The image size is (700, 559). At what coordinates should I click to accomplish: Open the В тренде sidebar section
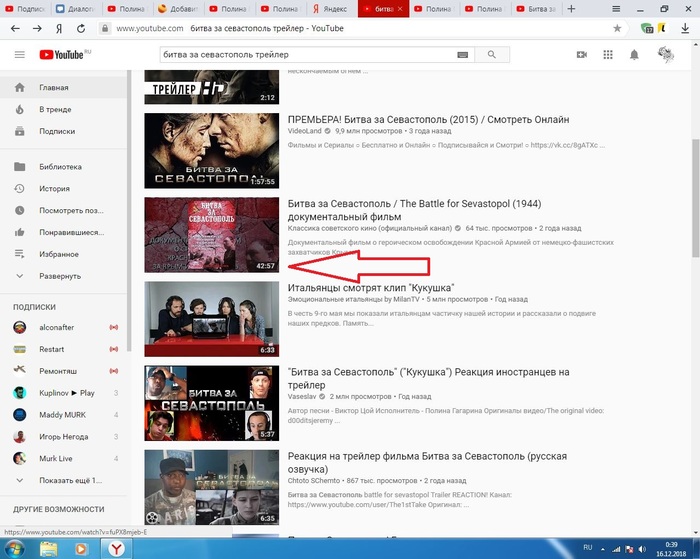(x=55, y=109)
